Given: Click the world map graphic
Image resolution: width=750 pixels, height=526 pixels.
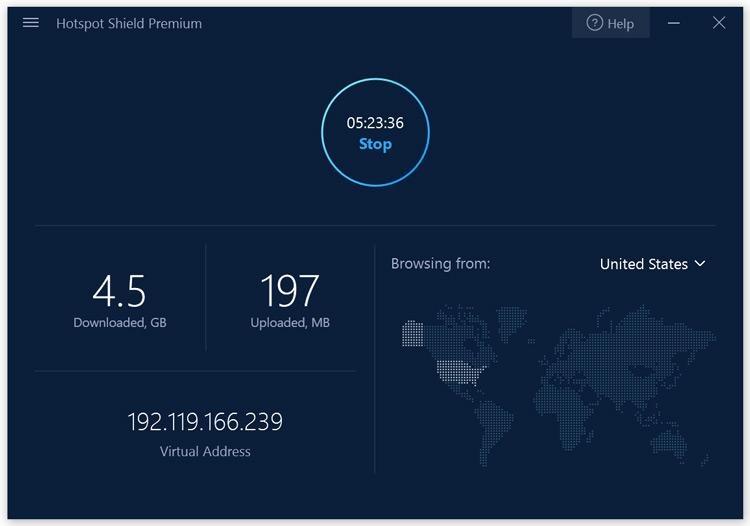Looking at the screenshot, I should pos(559,385).
